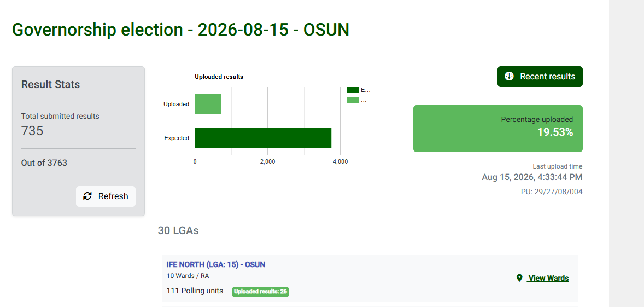
Task: Open the IFE NORTH (LGA: 15) - OSUN link
Action: click(215, 265)
